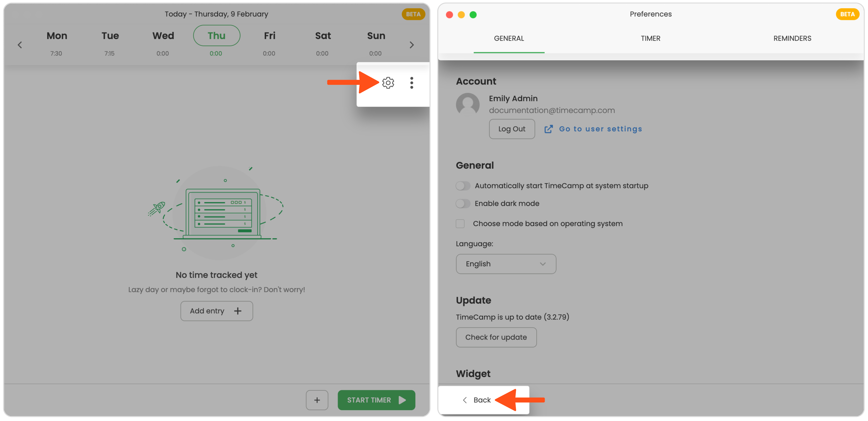The height and width of the screenshot is (421, 868).
Task: Go to previous week with left arrow
Action: click(20, 45)
